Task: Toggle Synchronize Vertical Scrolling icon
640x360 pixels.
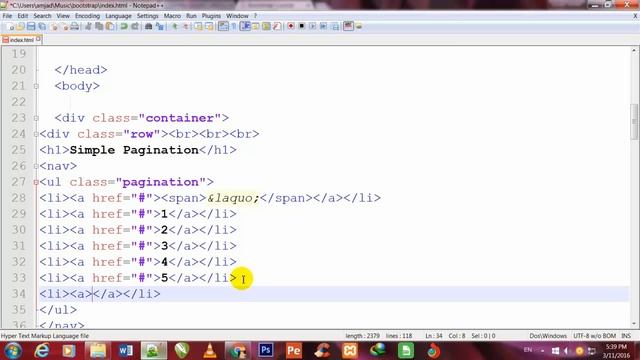Action: (198, 27)
